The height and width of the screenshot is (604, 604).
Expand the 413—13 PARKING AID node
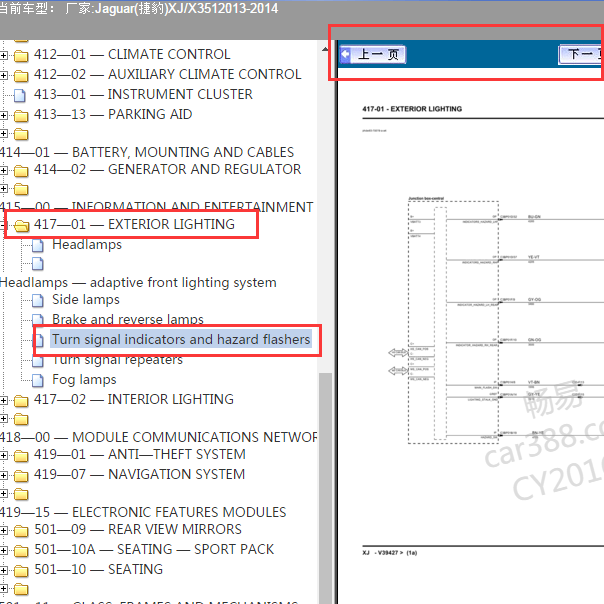click(4, 115)
